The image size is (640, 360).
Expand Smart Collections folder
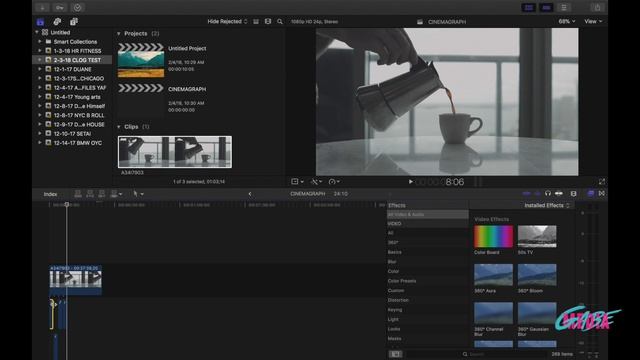click(x=40, y=42)
